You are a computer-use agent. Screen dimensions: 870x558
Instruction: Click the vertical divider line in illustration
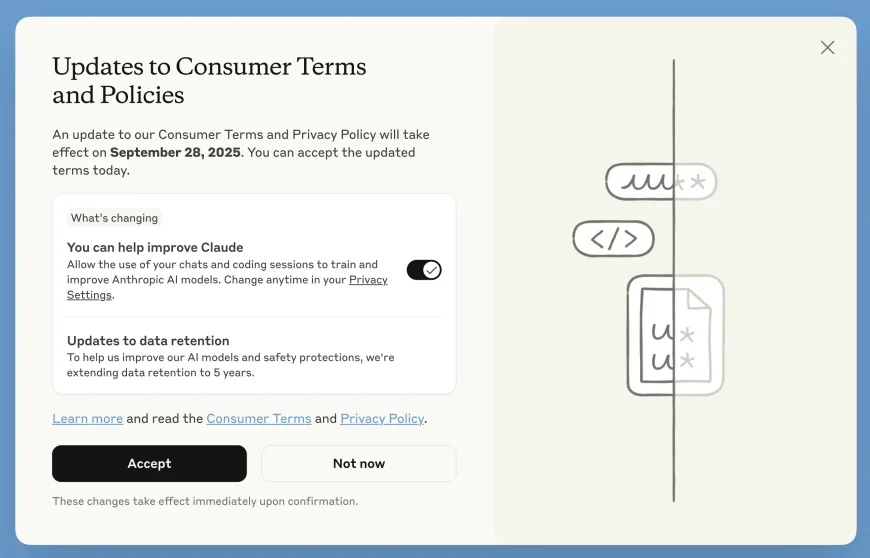tap(674, 280)
